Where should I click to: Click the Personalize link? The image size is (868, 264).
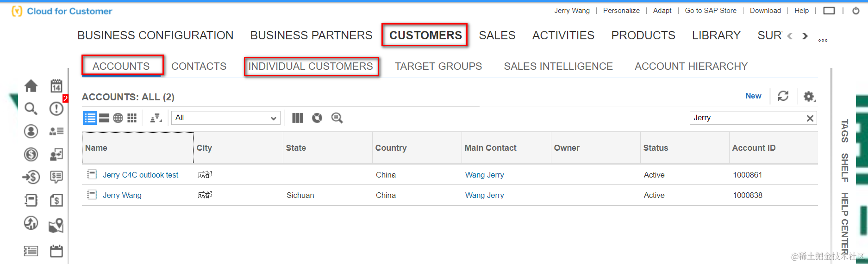tap(621, 11)
